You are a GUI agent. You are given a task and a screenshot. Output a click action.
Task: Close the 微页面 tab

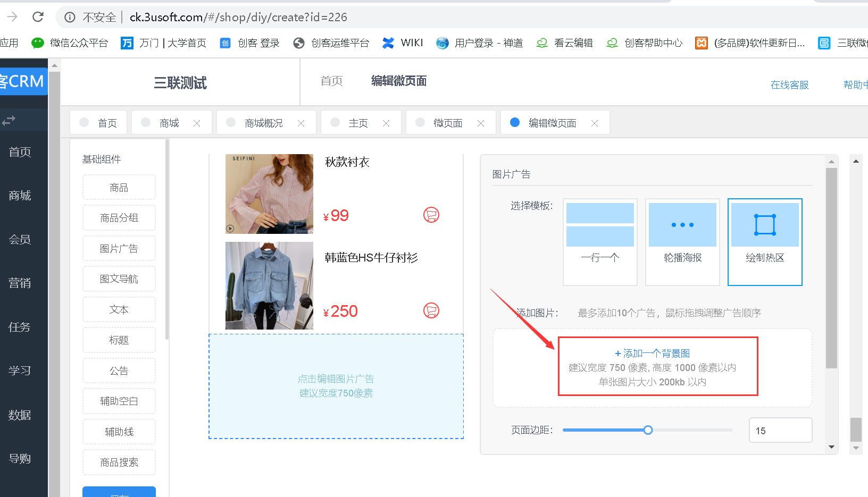481,123
